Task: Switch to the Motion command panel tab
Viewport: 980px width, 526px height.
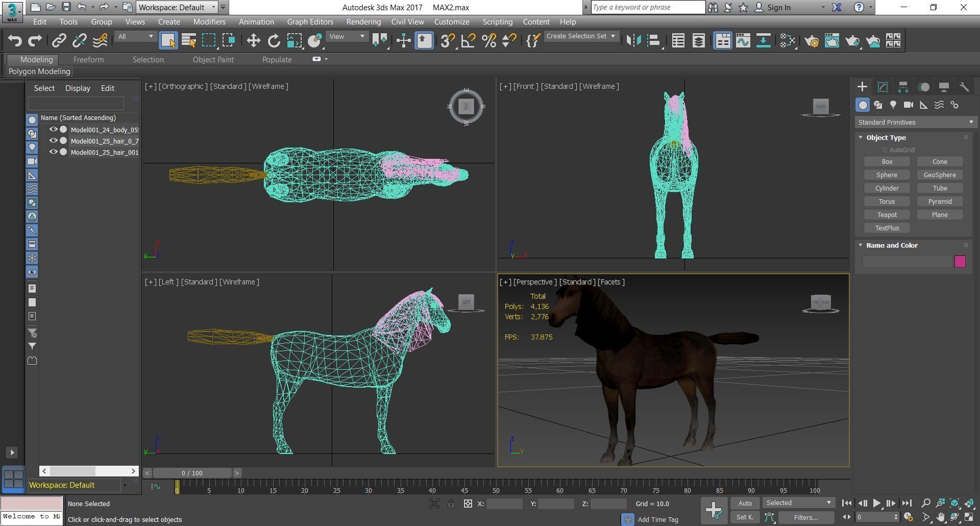Action: [x=923, y=87]
